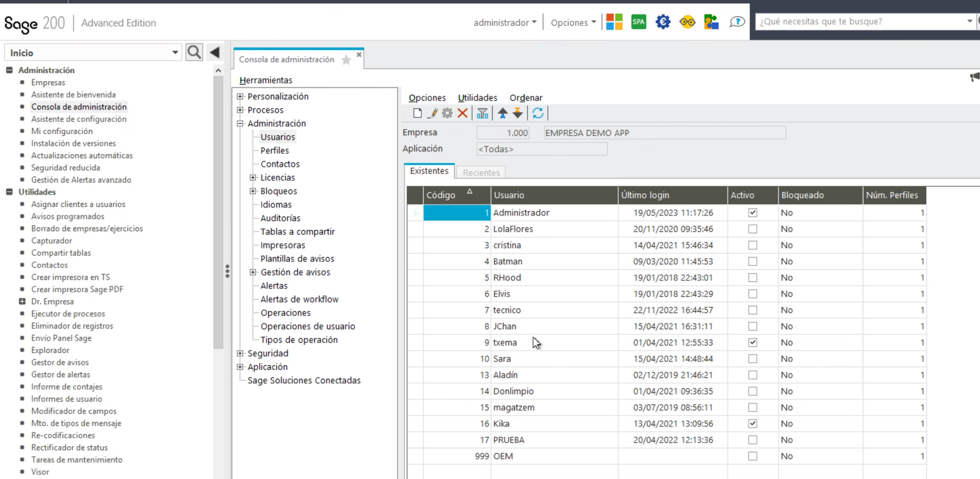Open the header Opciones dropdown
This screenshot has width=980, height=479.
click(x=573, y=23)
